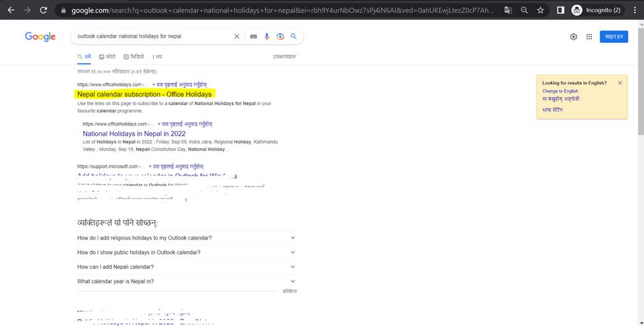This screenshot has height=326, width=644.
Task: Click the blue sign-in button
Action: tap(614, 36)
